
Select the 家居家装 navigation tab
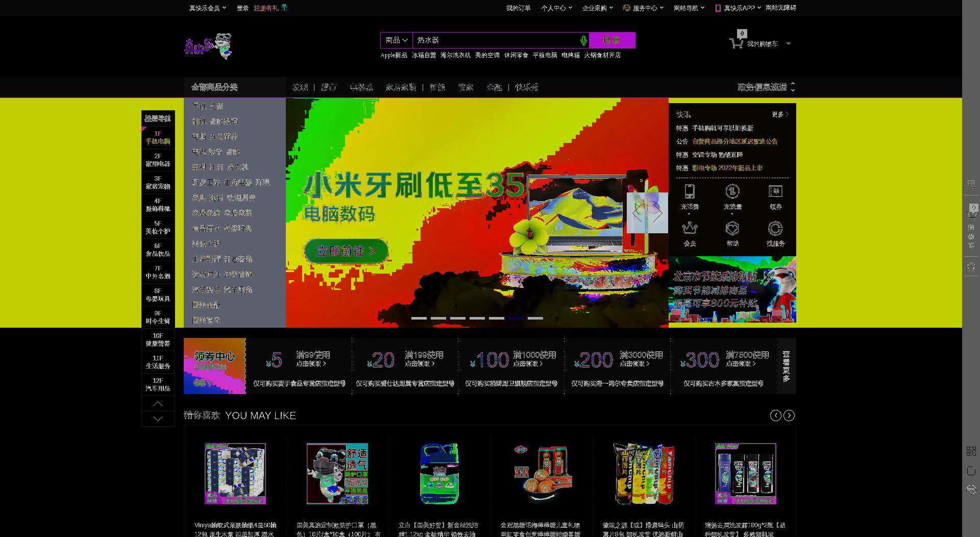(401, 87)
